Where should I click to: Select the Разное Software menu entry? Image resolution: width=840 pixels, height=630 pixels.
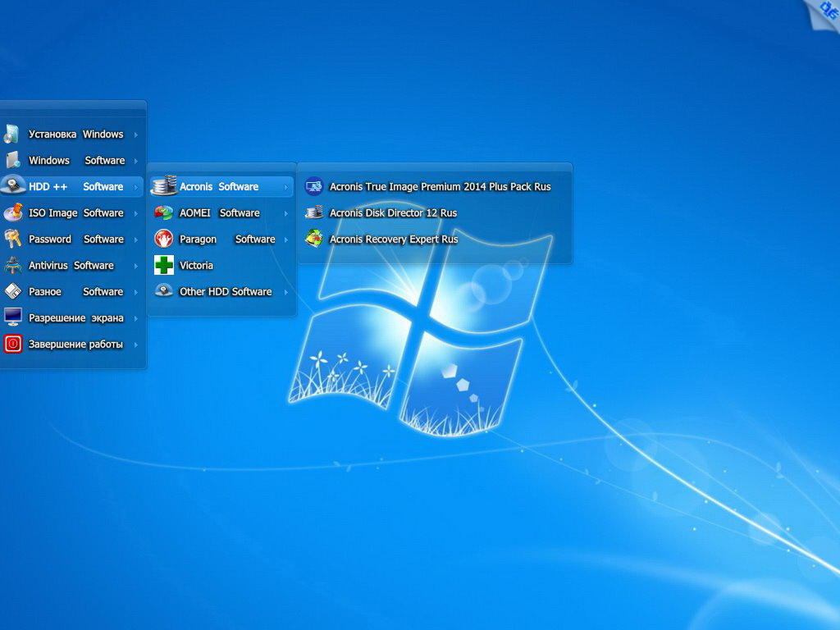point(75,291)
